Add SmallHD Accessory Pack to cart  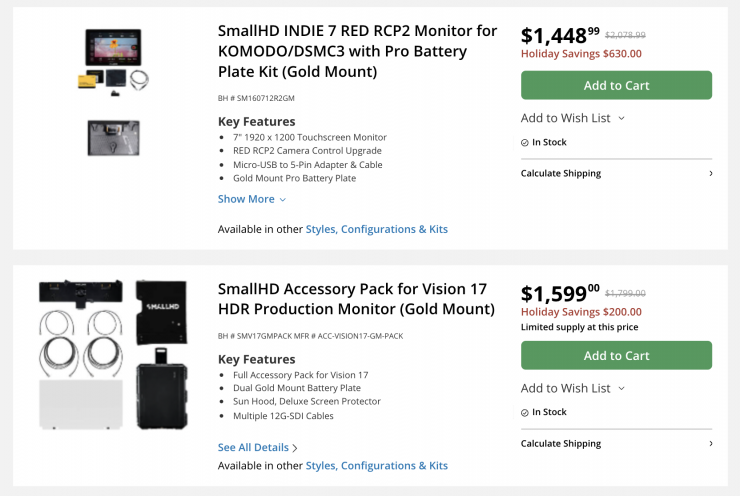point(616,355)
